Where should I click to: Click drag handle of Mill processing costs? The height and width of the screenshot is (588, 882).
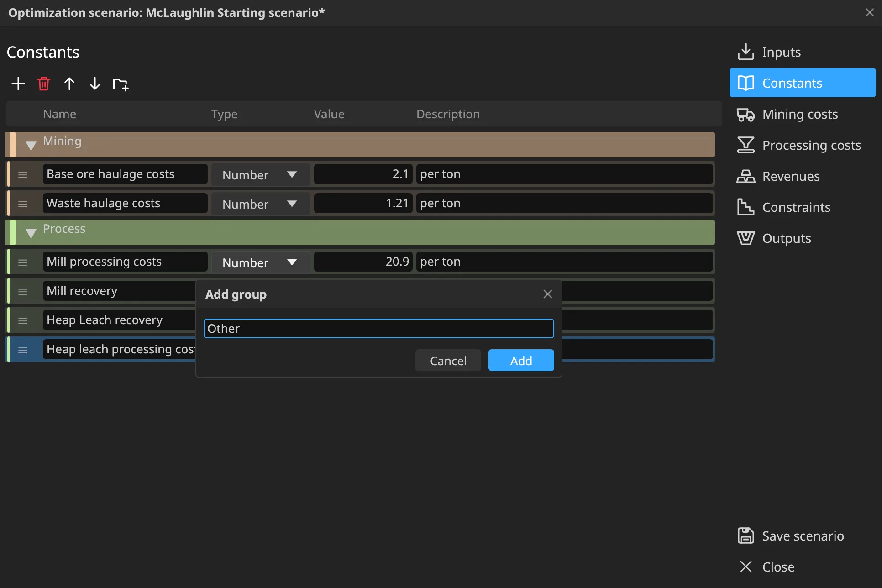tap(23, 262)
